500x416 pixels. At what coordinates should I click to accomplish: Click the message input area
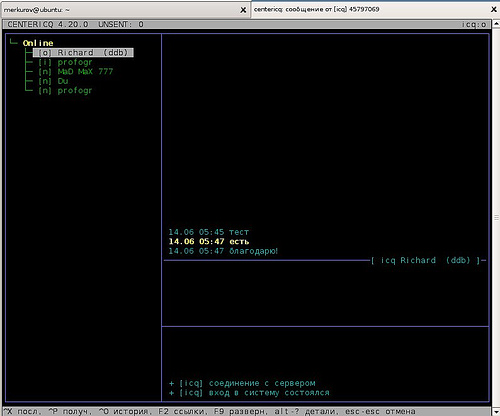pyautogui.click(x=325, y=295)
